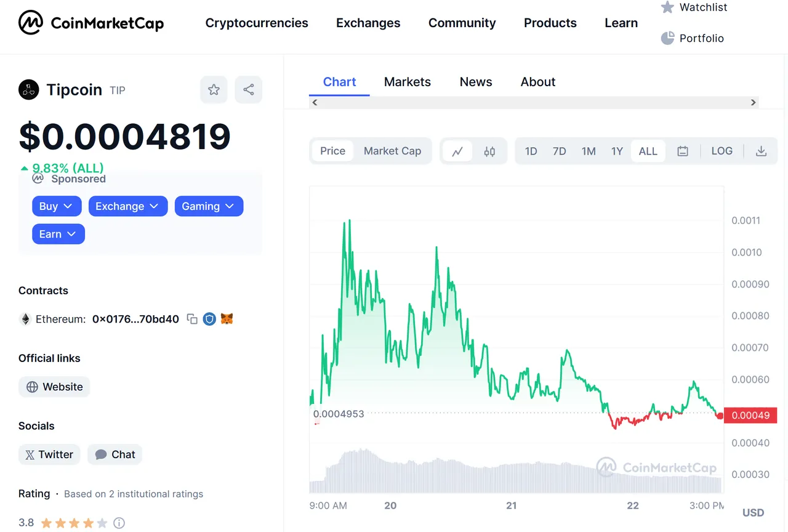
Task: Expand the Gaming dropdown
Action: click(209, 206)
